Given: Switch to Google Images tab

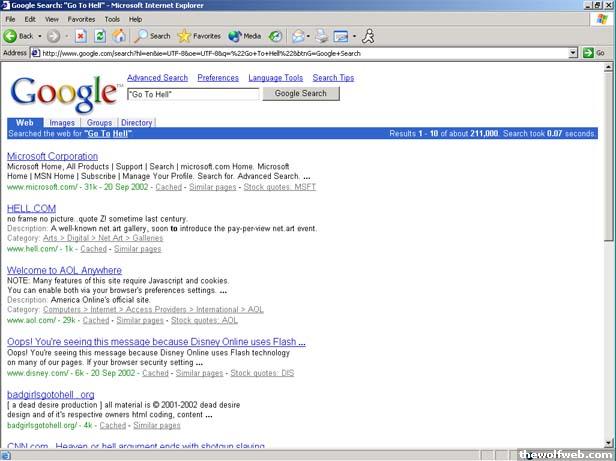Looking at the screenshot, I should [62, 123].
